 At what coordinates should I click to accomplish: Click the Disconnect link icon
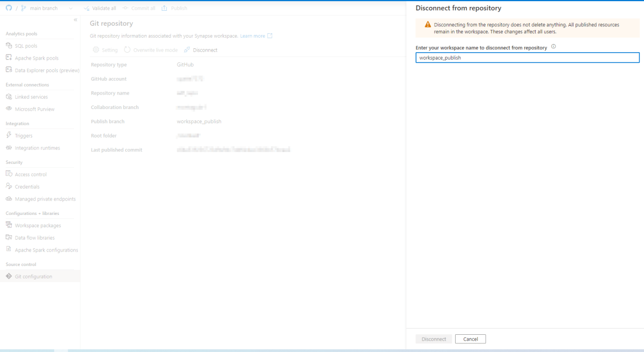187,50
